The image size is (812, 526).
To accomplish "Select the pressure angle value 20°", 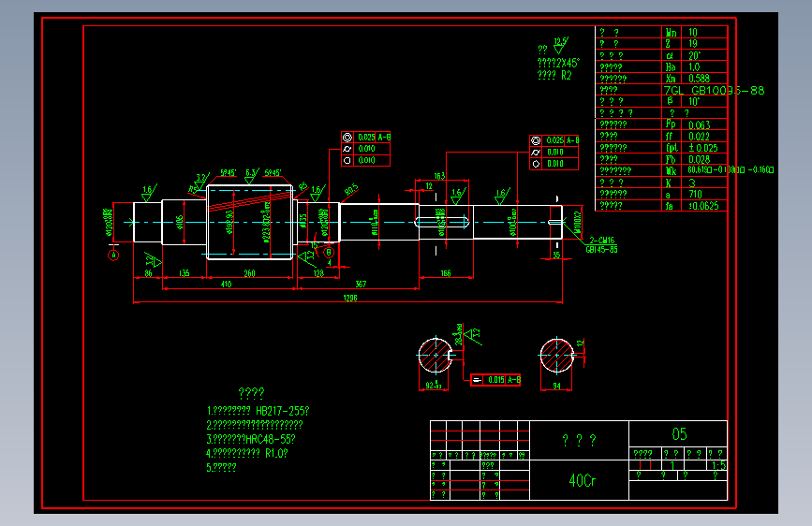I will point(694,56).
